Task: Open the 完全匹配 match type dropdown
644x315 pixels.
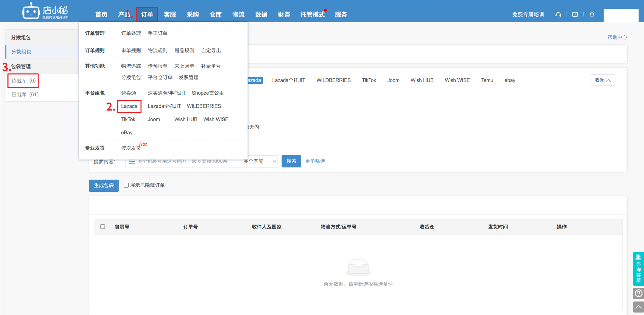Action: click(x=259, y=161)
